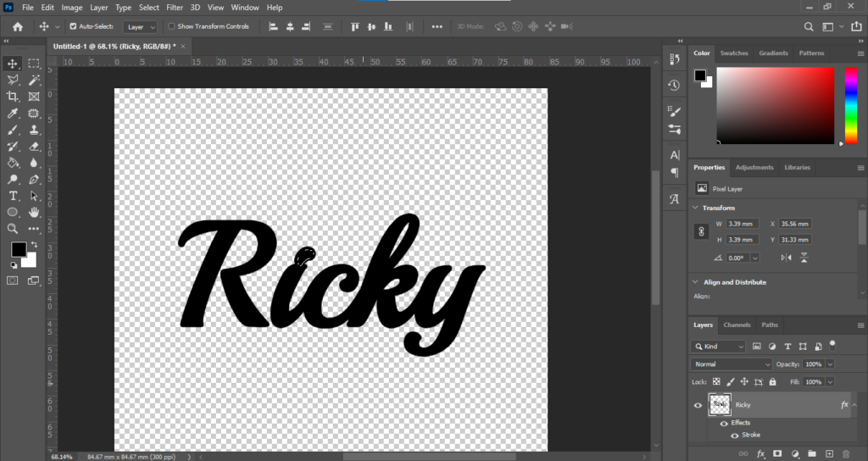This screenshot has height=461, width=868.
Task: Choose the Hand tool
Action: [x=34, y=212]
